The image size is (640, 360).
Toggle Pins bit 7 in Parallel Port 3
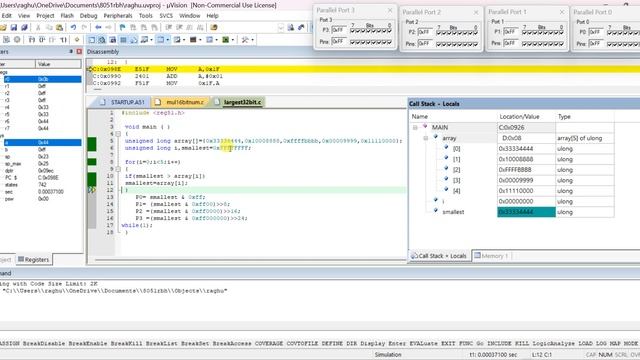click(x=352, y=42)
